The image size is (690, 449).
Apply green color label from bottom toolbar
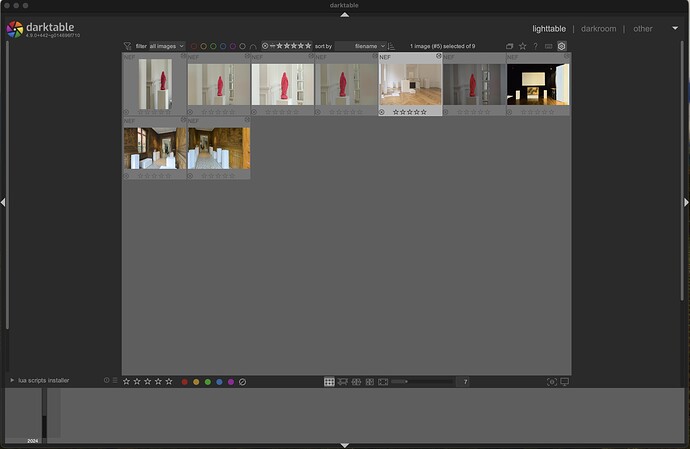[x=208, y=382]
